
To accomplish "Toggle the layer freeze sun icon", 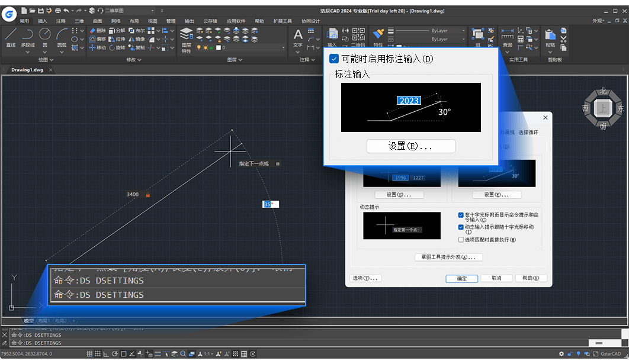I will click(206, 48).
